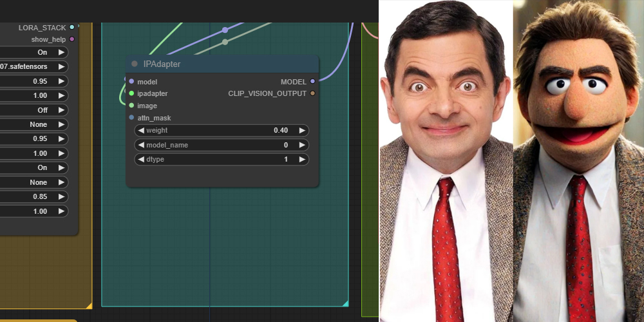Image resolution: width=644 pixels, height=322 pixels.
Task: Toggle the On switch above 07.safetensors
Action: (34, 52)
